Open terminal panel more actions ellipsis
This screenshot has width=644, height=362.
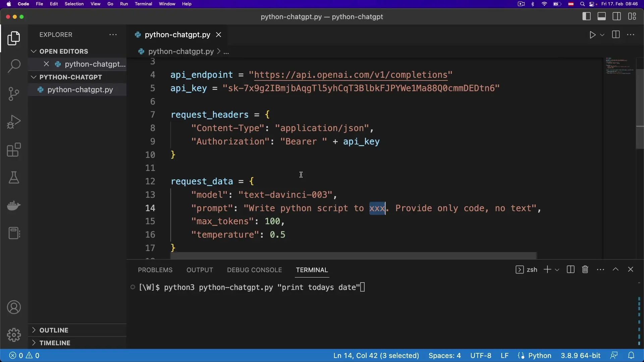(x=601, y=269)
